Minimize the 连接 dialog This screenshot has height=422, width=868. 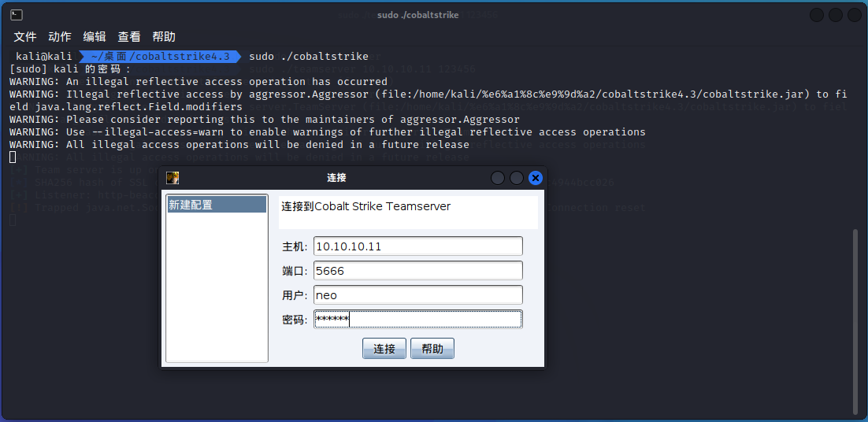click(x=498, y=177)
